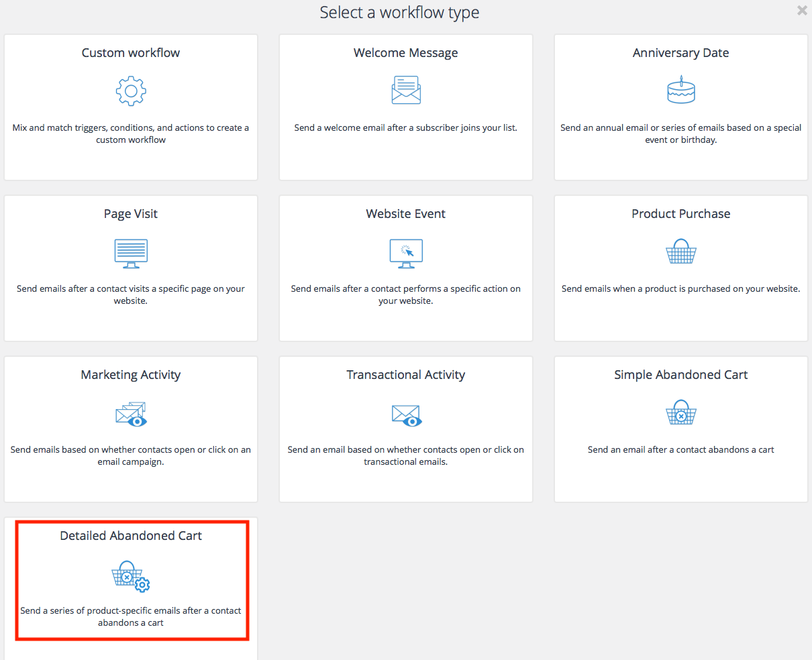Choose the cursor-on-screen Website Event icon
This screenshot has width=812, height=660.
406,253
